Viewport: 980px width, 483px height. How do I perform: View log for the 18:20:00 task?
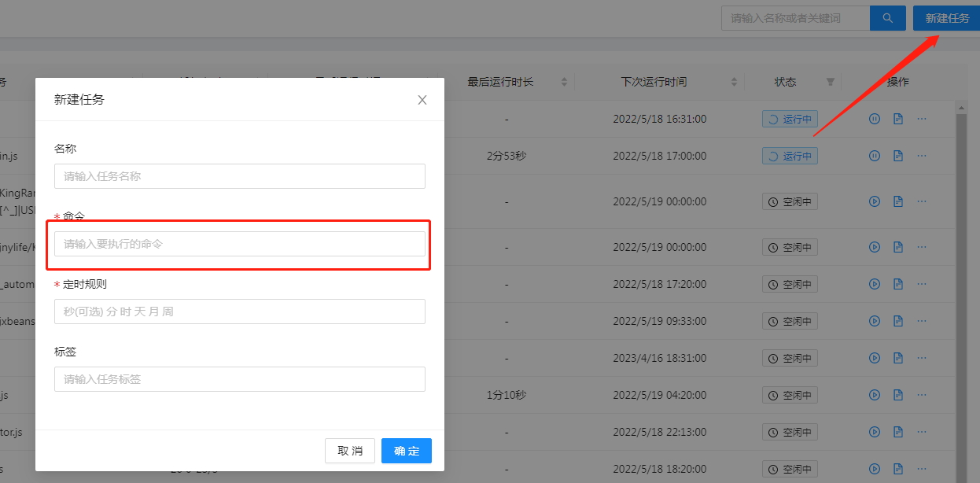point(897,469)
